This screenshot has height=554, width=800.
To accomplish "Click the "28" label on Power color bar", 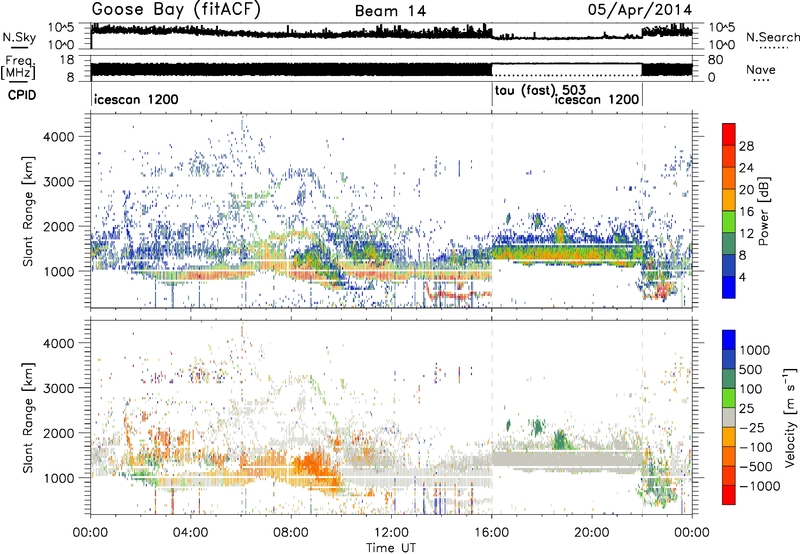I will point(746,146).
